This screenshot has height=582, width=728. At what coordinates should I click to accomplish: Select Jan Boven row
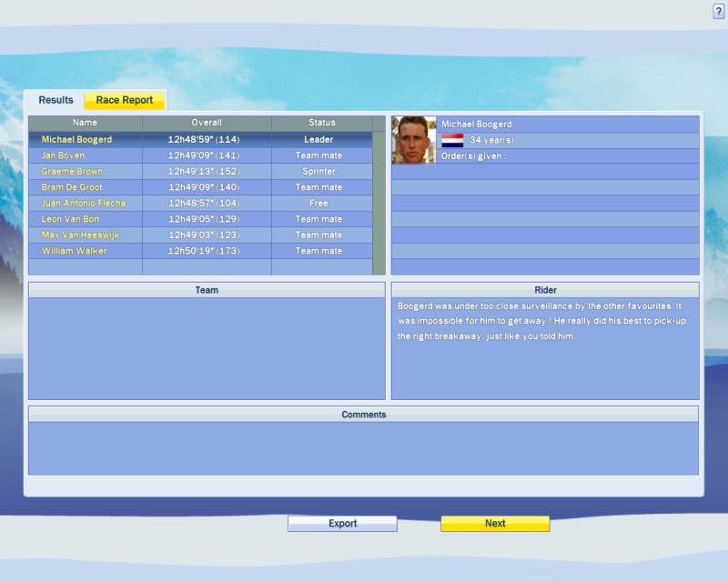pyautogui.click(x=64, y=156)
